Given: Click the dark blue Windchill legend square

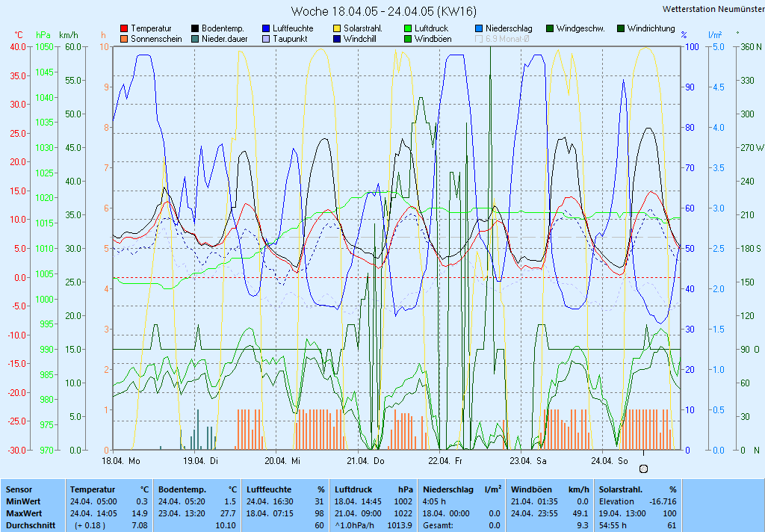Looking at the screenshot, I should pos(337,39).
